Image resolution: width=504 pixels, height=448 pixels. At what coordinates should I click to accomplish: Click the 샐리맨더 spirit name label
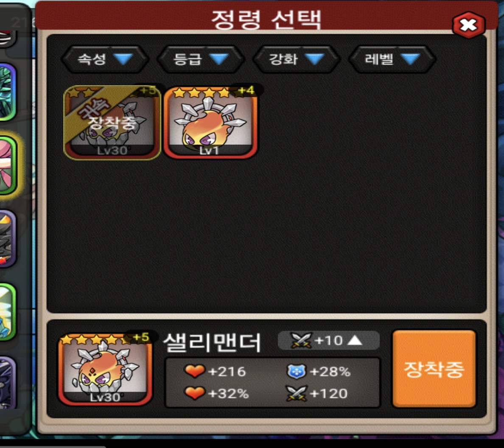(212, 342)
